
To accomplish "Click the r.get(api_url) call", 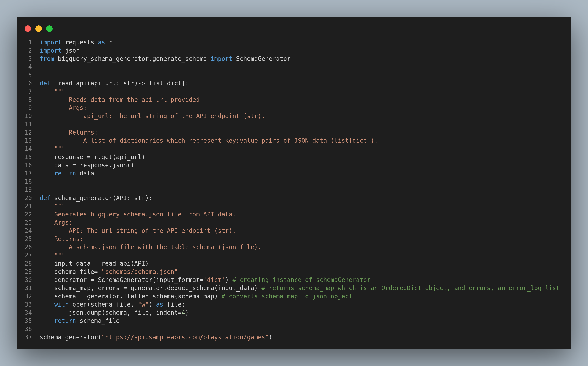I will [119, 157].
